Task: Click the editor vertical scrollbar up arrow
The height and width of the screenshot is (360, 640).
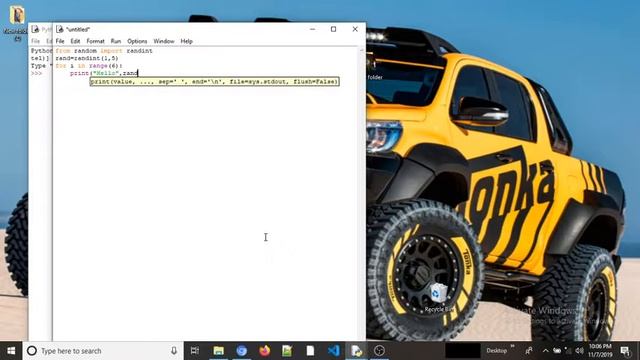Action: pos(361,50)
